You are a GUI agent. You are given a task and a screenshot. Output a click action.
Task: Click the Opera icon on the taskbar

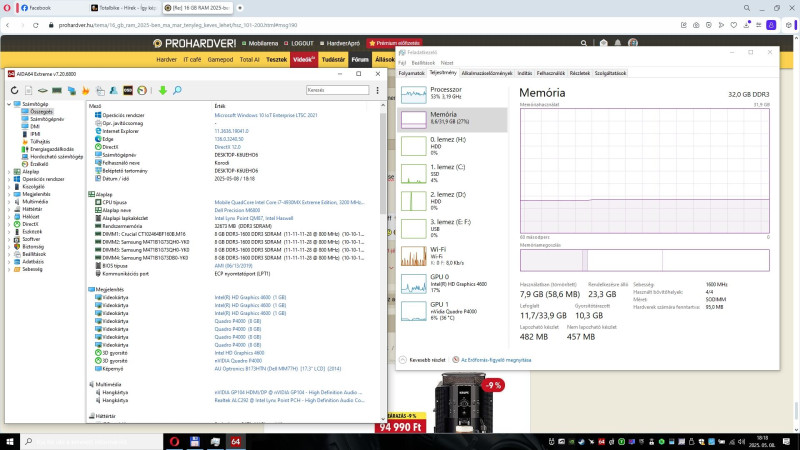pos(174,441)
